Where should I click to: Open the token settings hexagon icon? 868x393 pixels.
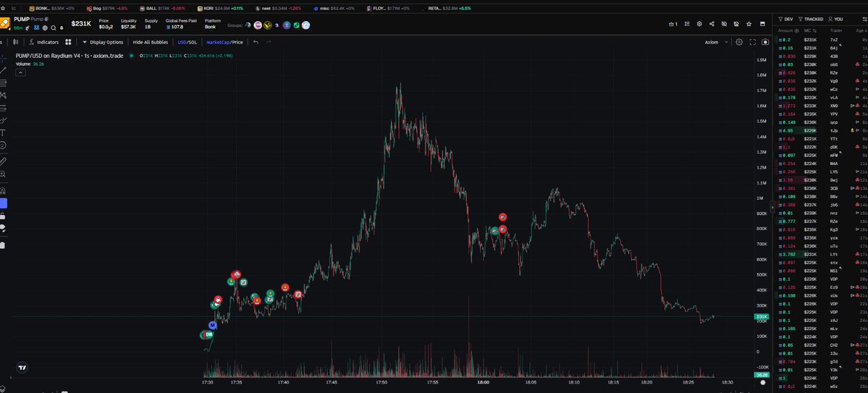click(x=699, y=24)
